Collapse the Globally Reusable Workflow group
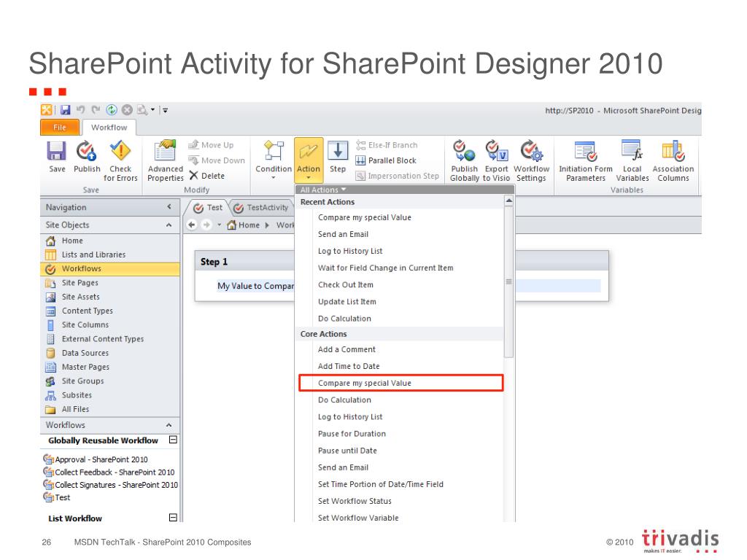 174,440
